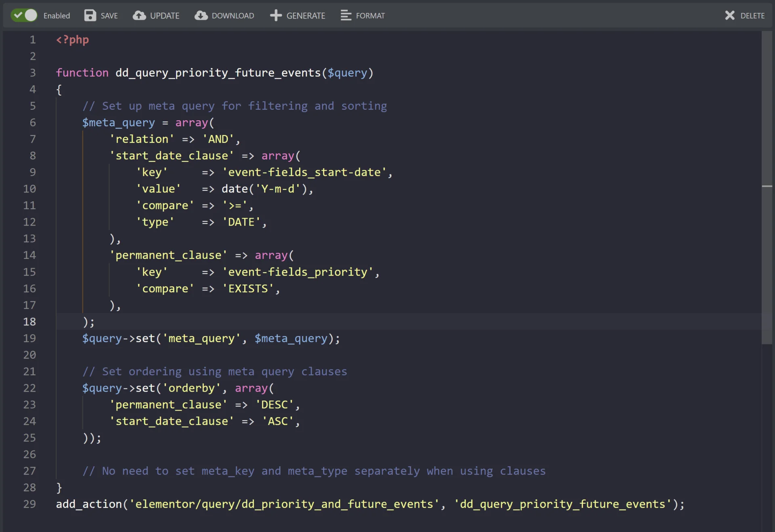This screenshot has width=775, height=532.
Task: Click the cloud upload Update icon
Action: (x=139, y=15)
